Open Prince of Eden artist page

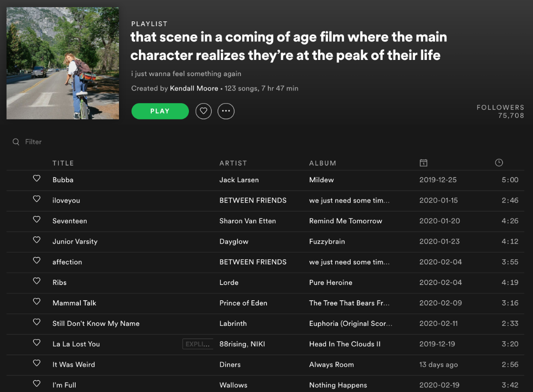point(243,303)
